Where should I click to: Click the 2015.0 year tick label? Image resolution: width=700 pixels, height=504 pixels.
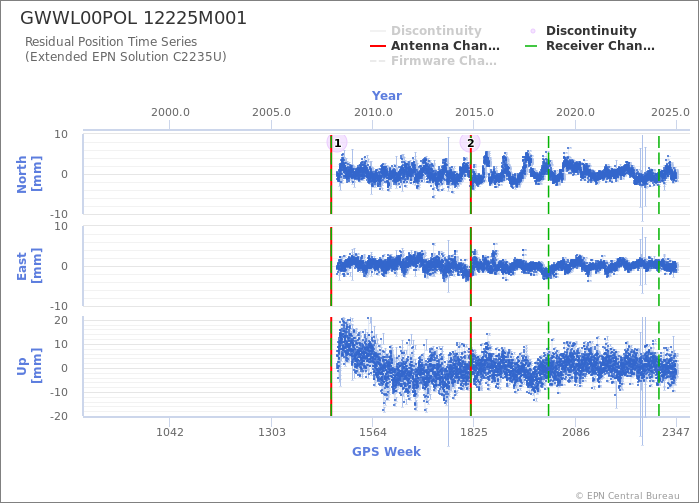(x=475, y=112)
